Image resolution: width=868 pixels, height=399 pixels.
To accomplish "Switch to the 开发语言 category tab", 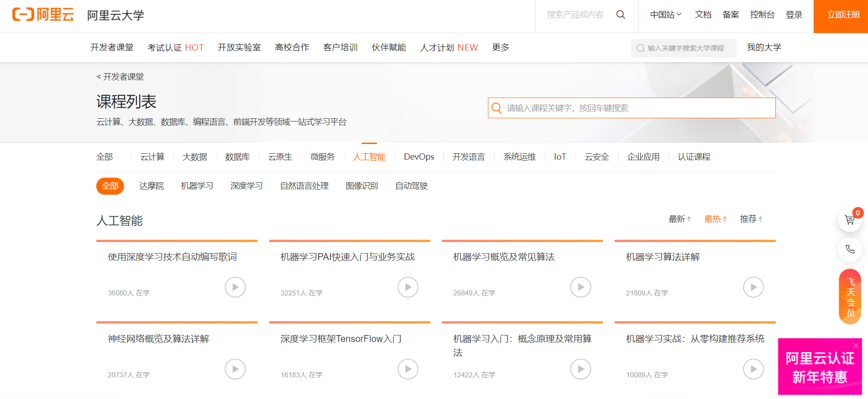I will (469, 157).
